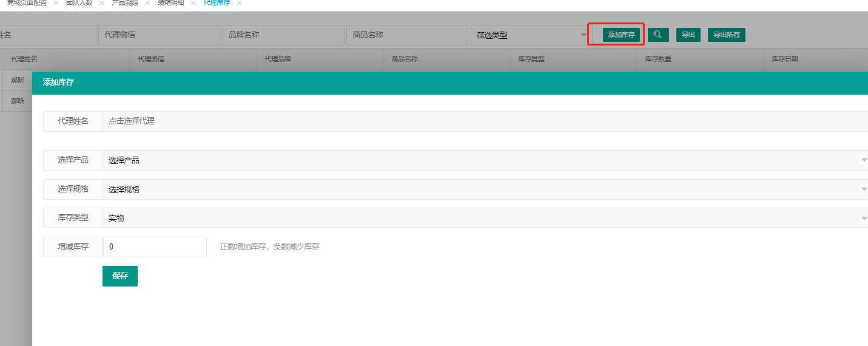
Task: Close the 装箱明细 tab
Action: point(193,3)
